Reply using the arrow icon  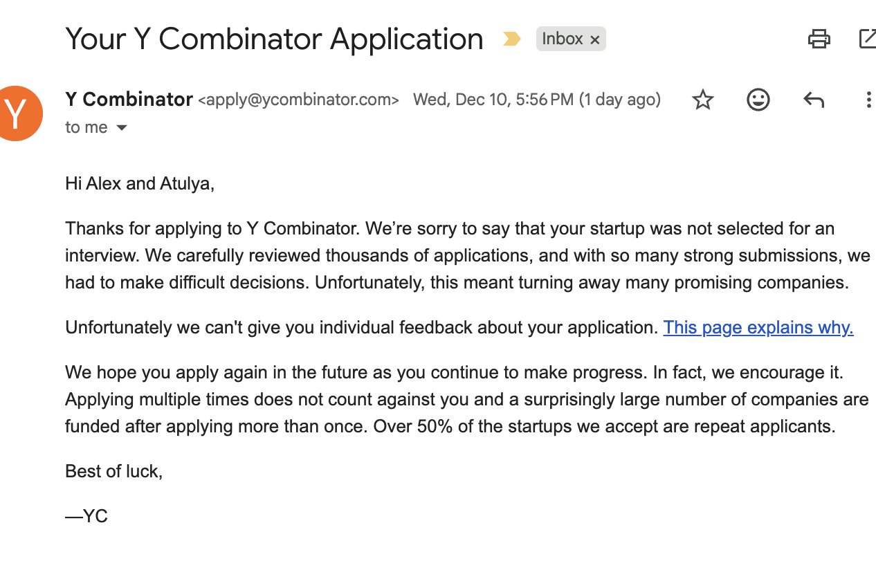814,100
